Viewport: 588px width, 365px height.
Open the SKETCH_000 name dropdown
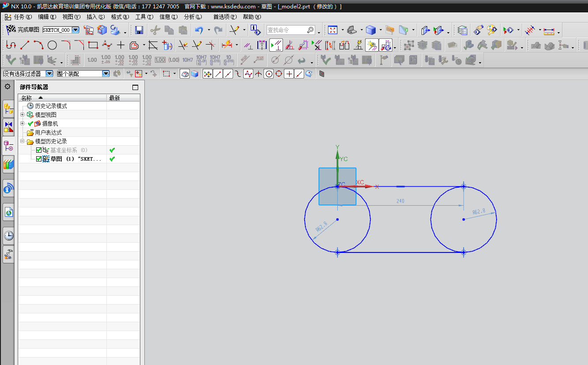point(75,30)
